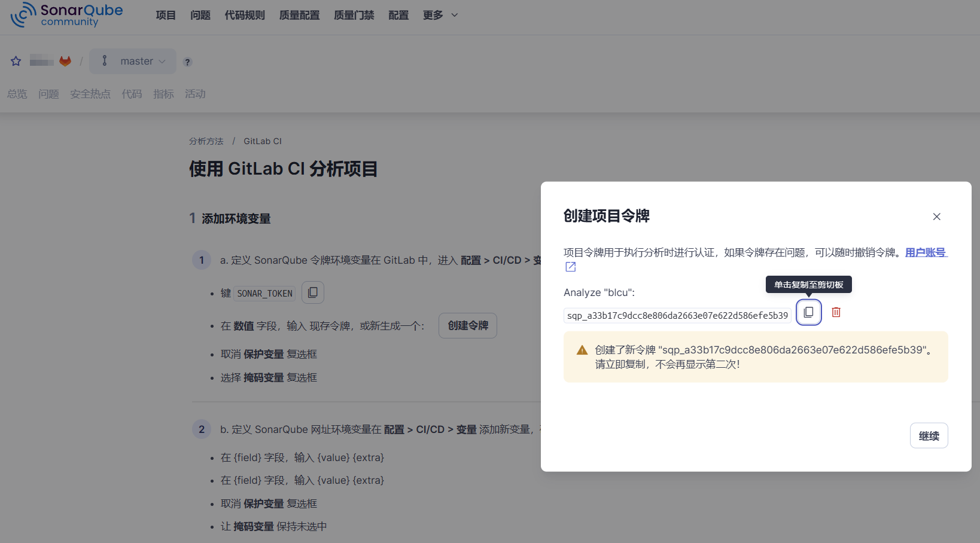This screenshot has width=980, height=543.
Task: Select the generated token text field
Action: 678,315
